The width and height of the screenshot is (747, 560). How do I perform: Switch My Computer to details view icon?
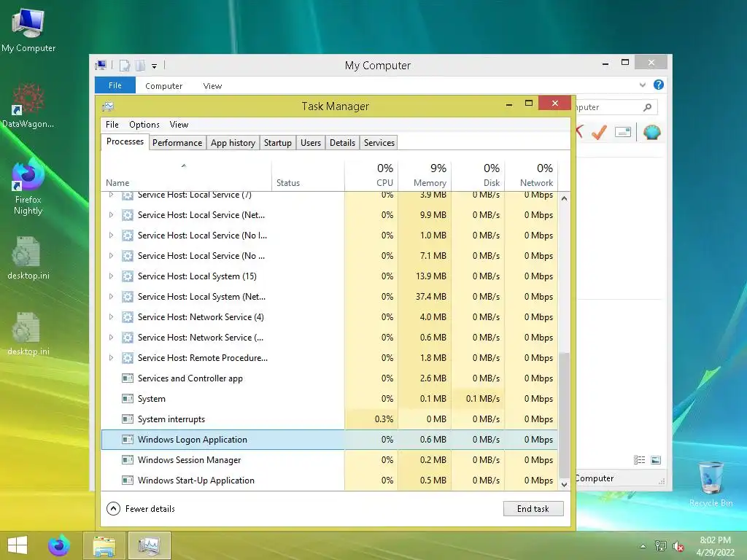(x=639, y=459)
